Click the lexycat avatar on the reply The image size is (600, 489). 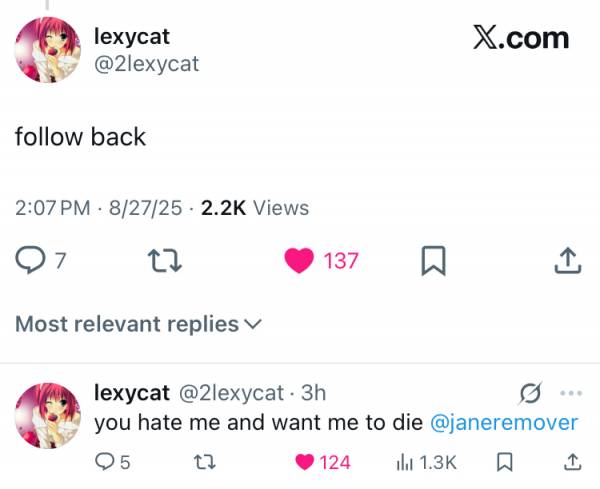coord(48,416)
